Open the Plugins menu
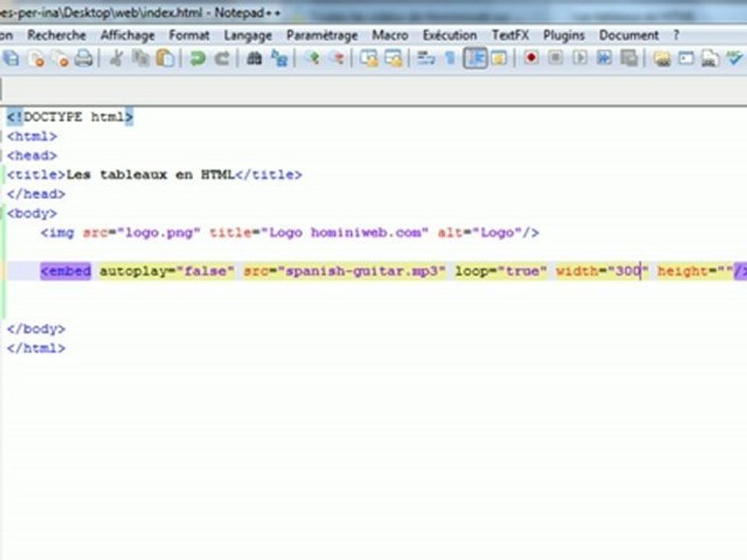The width and height of the screenshot is (747, 560). [564, 35]
